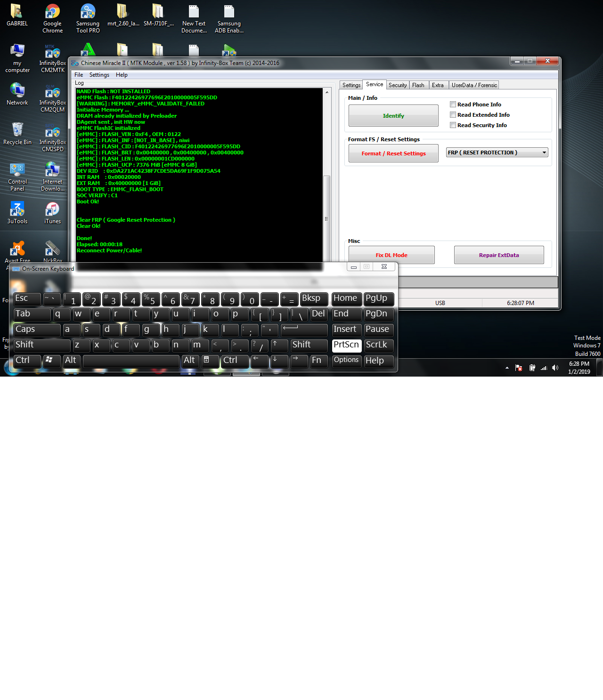603x700 pixels.
Task: Click the Fix DL Mode button
Action: point(391,255)
